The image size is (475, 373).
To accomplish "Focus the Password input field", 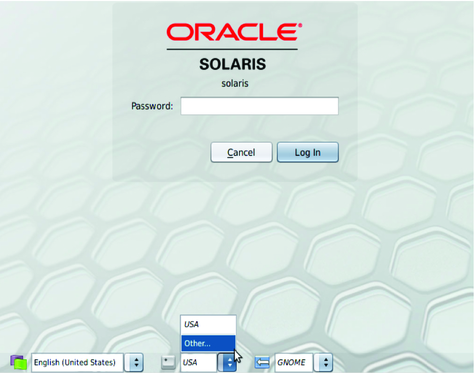I will click(x=259, y=106).
